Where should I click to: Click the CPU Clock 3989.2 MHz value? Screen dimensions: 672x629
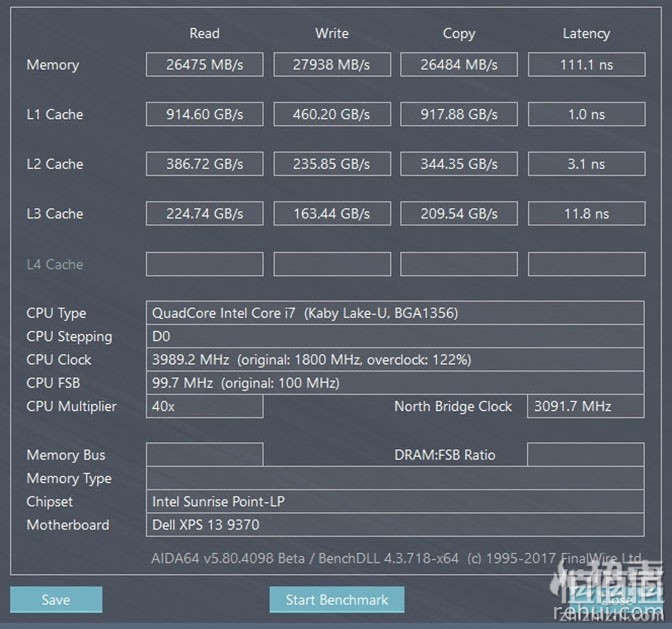click(395, 359)
